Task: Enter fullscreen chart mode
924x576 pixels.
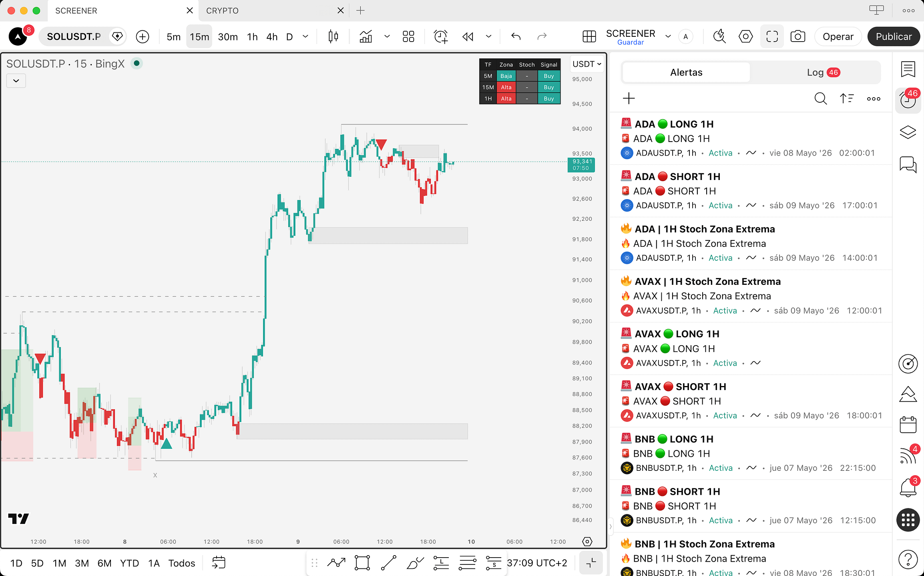Action: (x=772, y=37)
